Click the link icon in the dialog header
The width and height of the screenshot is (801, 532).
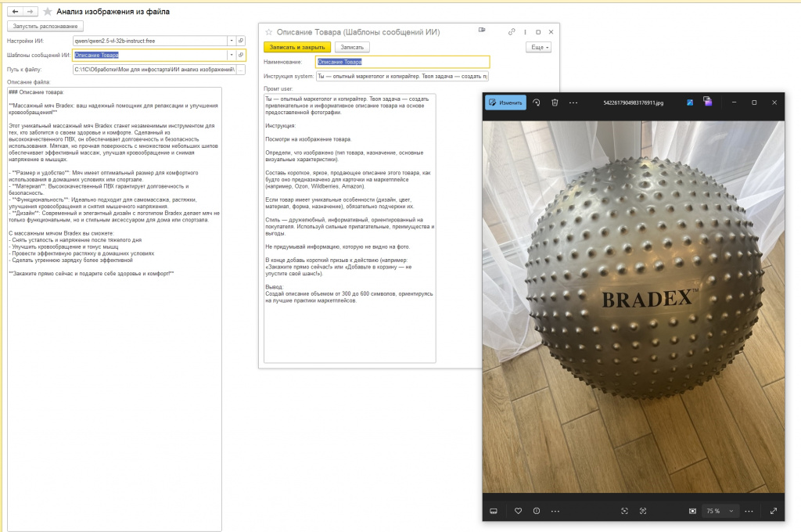coord(512,31)
